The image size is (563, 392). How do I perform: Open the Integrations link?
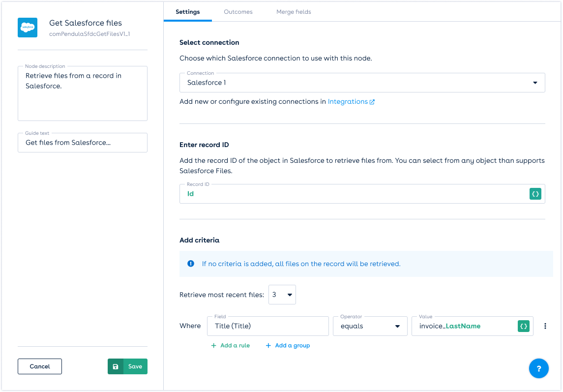348,102
